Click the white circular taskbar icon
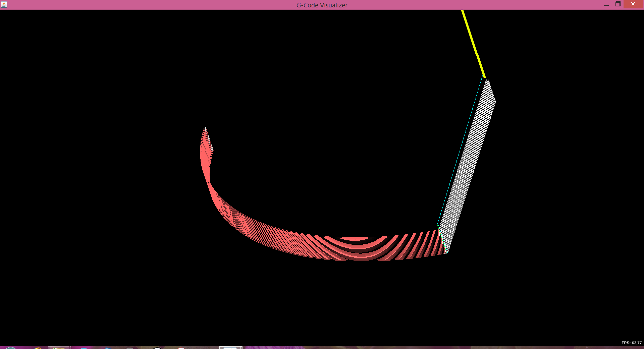The width and height of the screenshot is (644, 349). [x=157, y=348]
